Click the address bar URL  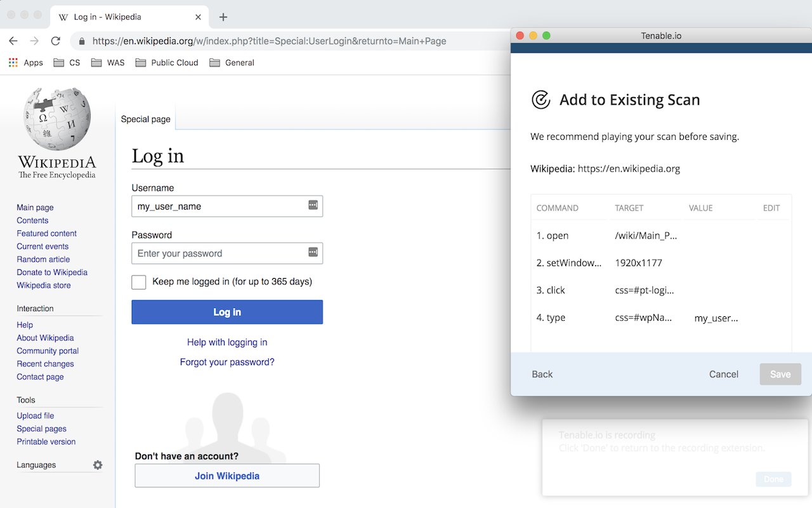269,41
